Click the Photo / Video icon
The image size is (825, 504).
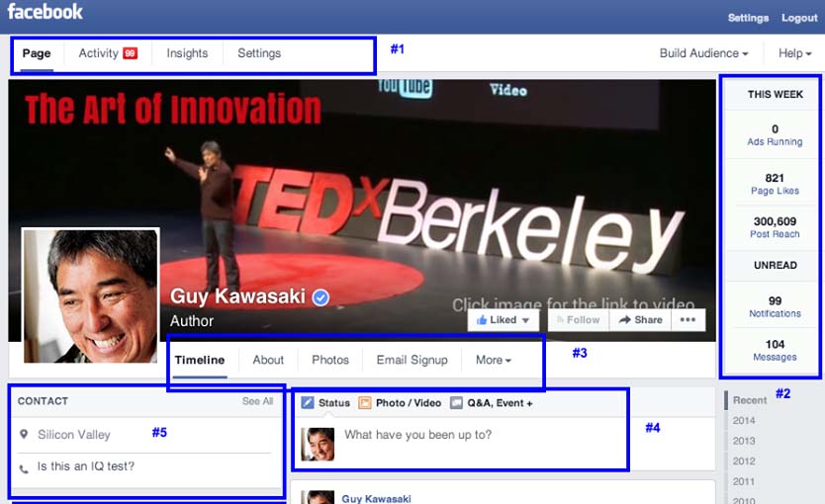(x=365, y=403)
